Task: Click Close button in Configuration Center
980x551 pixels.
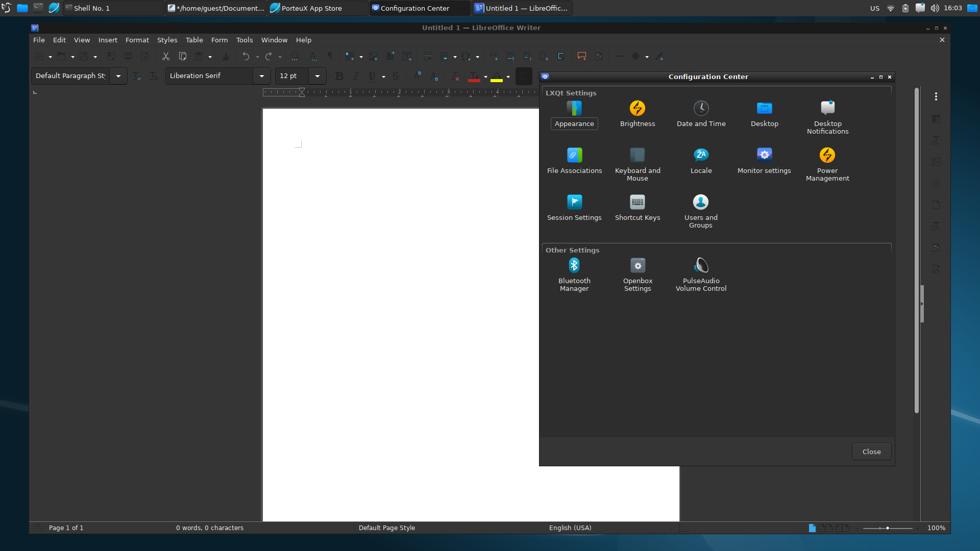Action: (871, 452)
